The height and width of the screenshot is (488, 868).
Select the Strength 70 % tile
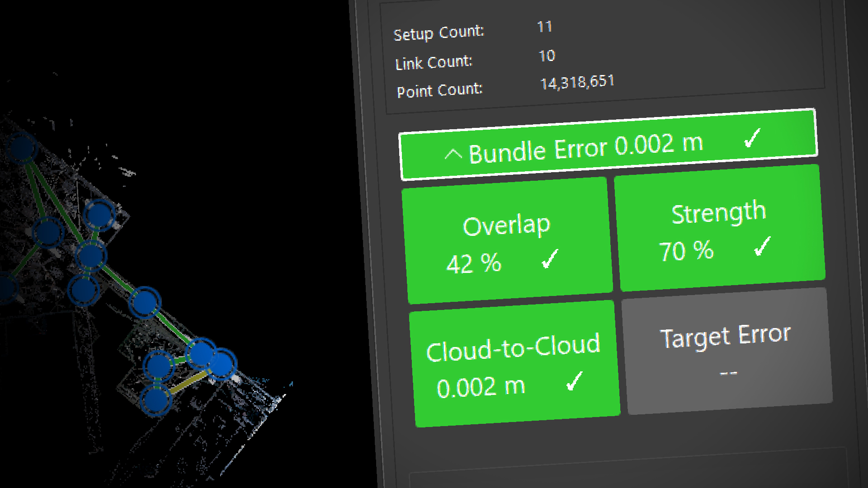(720, 228)
